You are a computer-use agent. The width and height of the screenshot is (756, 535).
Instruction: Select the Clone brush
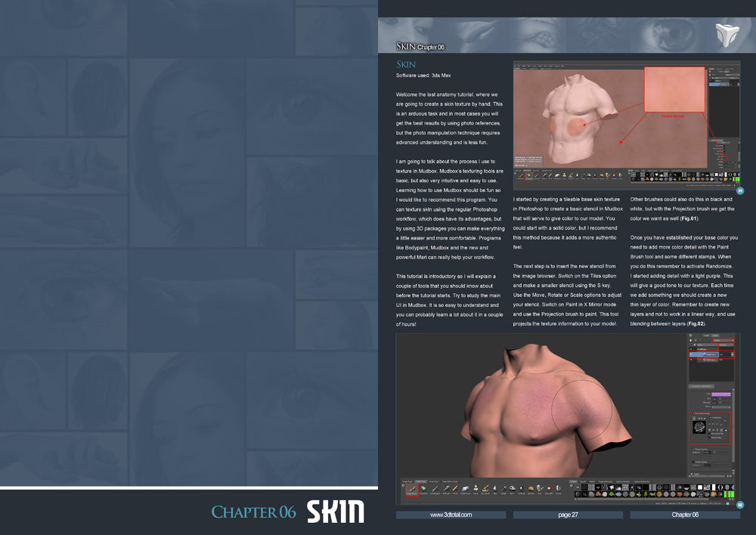[x=476, y=491]
